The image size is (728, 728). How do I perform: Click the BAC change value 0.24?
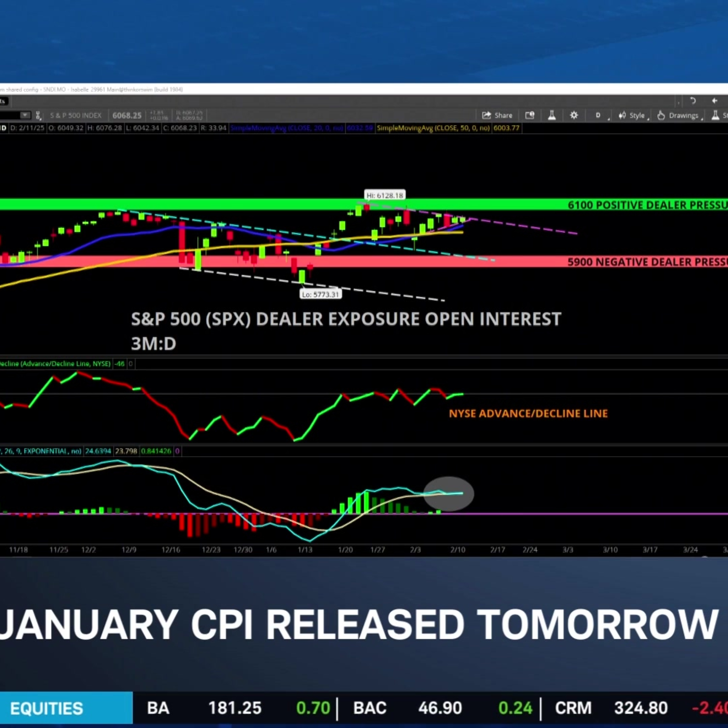coord(515,708)
